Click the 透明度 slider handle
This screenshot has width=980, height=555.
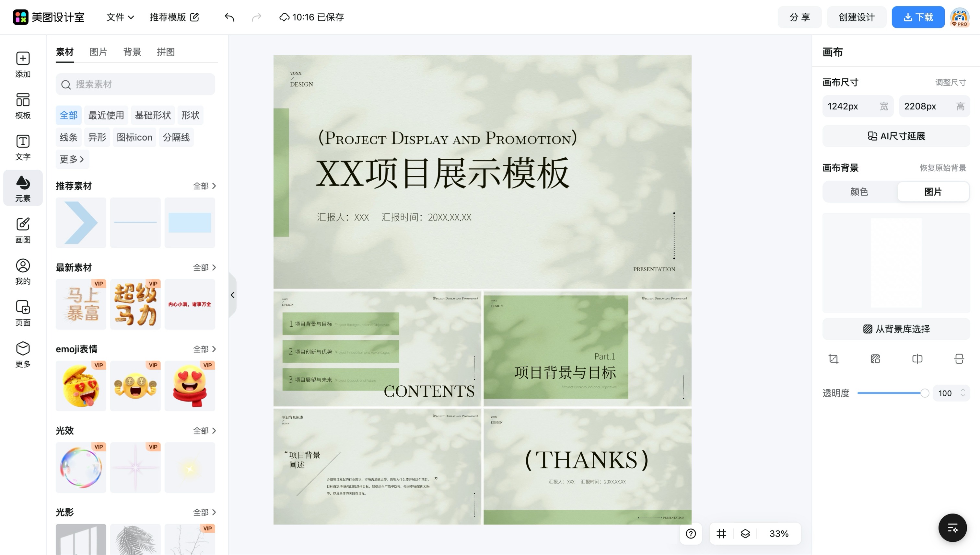click(x=925, y=393)
